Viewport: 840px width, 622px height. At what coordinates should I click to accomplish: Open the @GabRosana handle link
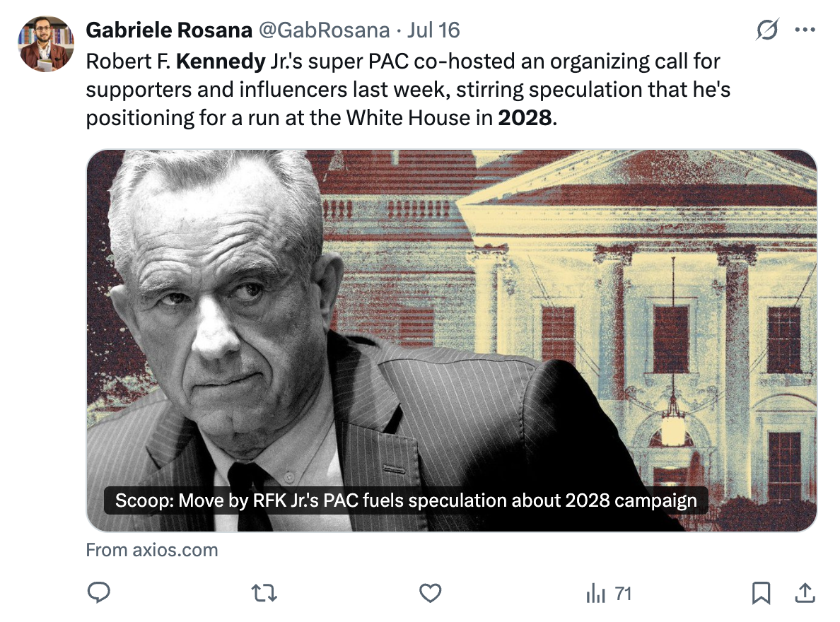point(324,30)
